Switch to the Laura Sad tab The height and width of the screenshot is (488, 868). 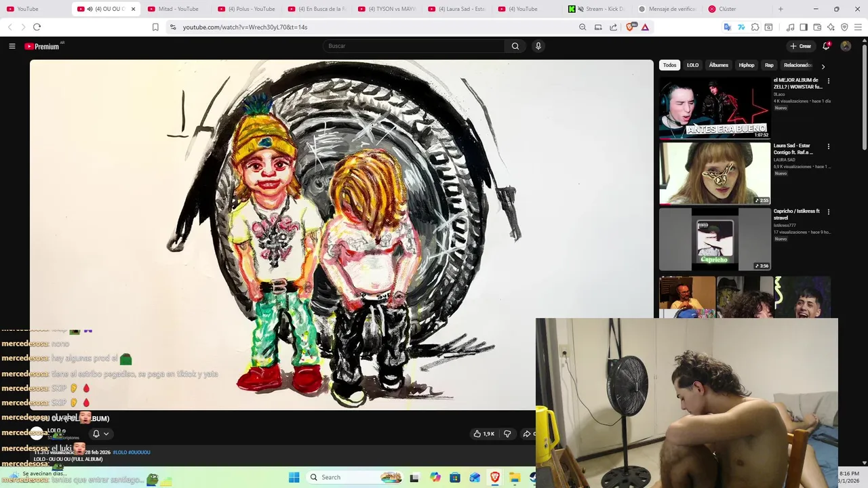458,9
